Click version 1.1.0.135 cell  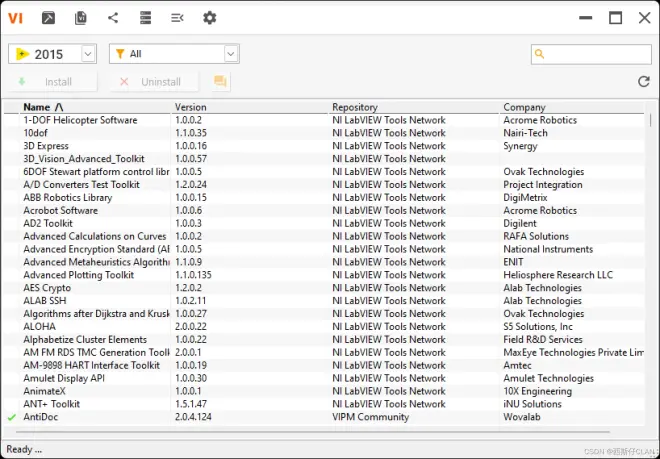click(x=193, y=275)
